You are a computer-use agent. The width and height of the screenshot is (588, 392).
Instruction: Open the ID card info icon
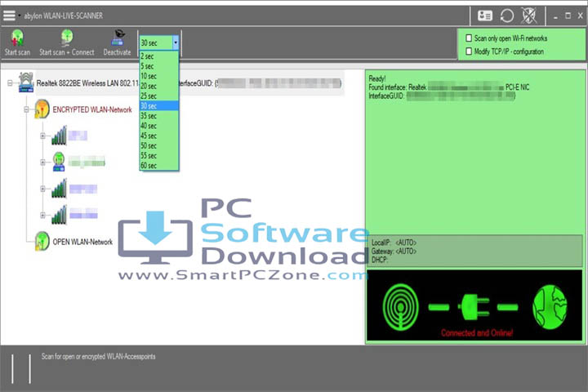485,16
